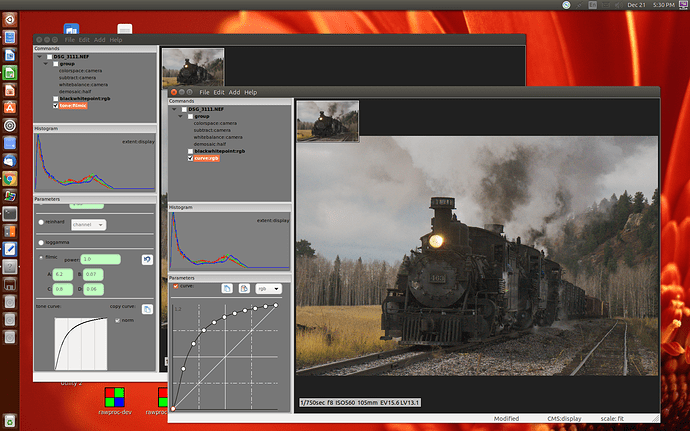This screenshot has width=690, height=431.
Task: Click the filmic reset arrow icon
Action: click(147, 260)
